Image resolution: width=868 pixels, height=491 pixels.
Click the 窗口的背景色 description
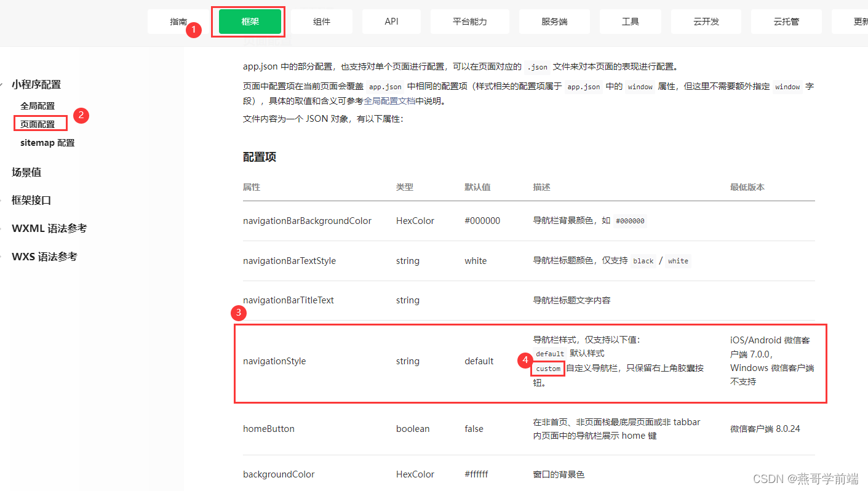pyautogui.click(x=559, y=474)
